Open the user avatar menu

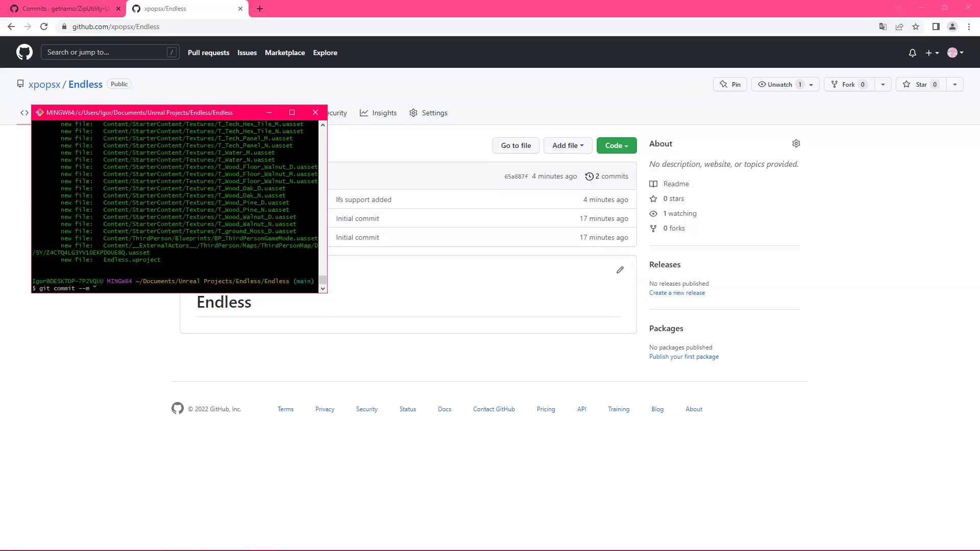tap(955, 53)
